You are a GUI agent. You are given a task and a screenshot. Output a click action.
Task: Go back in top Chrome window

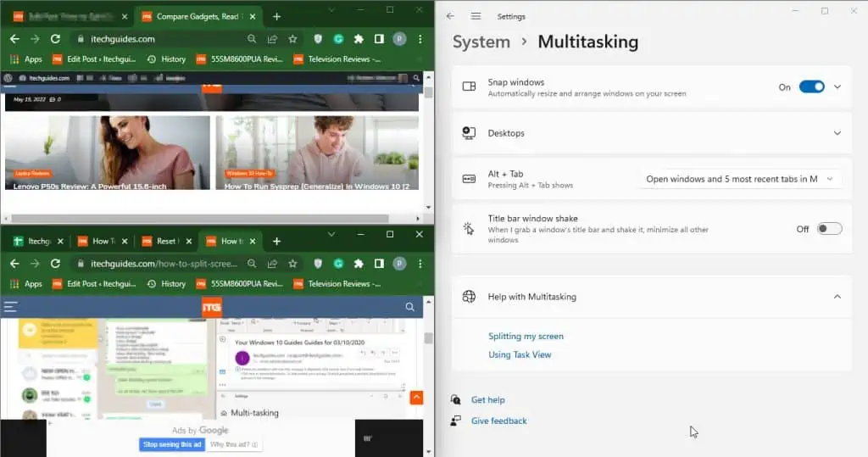(15, 39)
